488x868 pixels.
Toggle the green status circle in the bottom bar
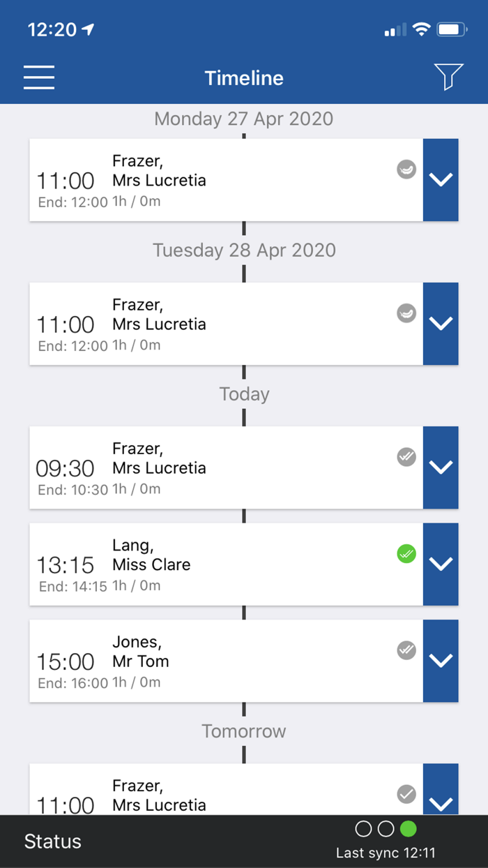point(409,828)
